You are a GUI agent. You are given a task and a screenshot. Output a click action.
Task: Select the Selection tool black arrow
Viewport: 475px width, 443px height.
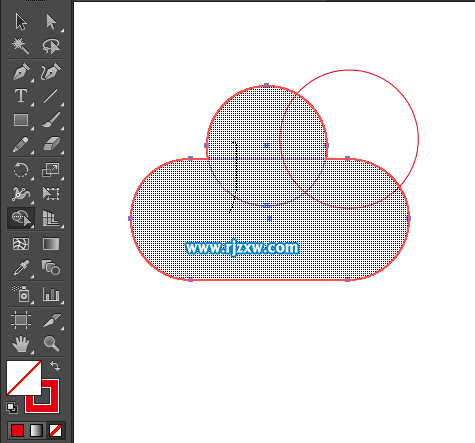(x=21, y=22)
